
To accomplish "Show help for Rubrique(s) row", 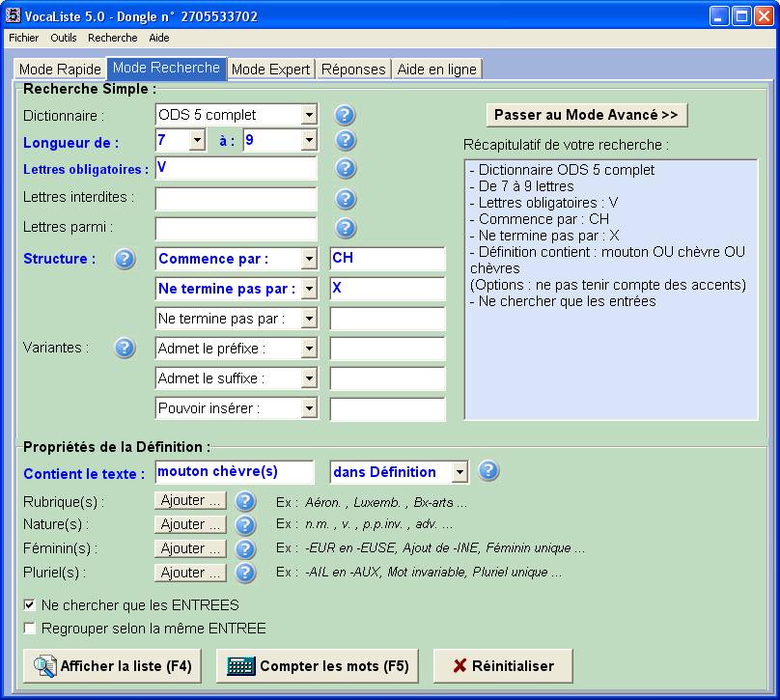I will (x=245, y=501).
